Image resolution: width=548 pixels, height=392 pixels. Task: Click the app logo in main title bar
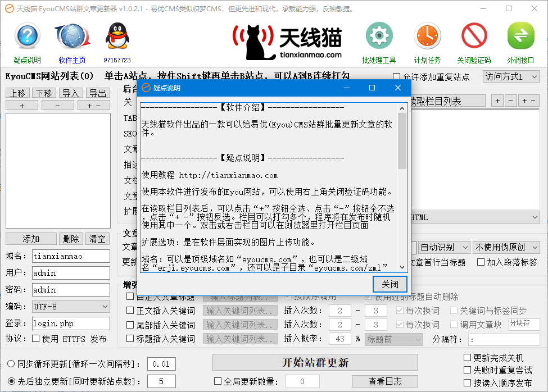click(x=10, y=8)
